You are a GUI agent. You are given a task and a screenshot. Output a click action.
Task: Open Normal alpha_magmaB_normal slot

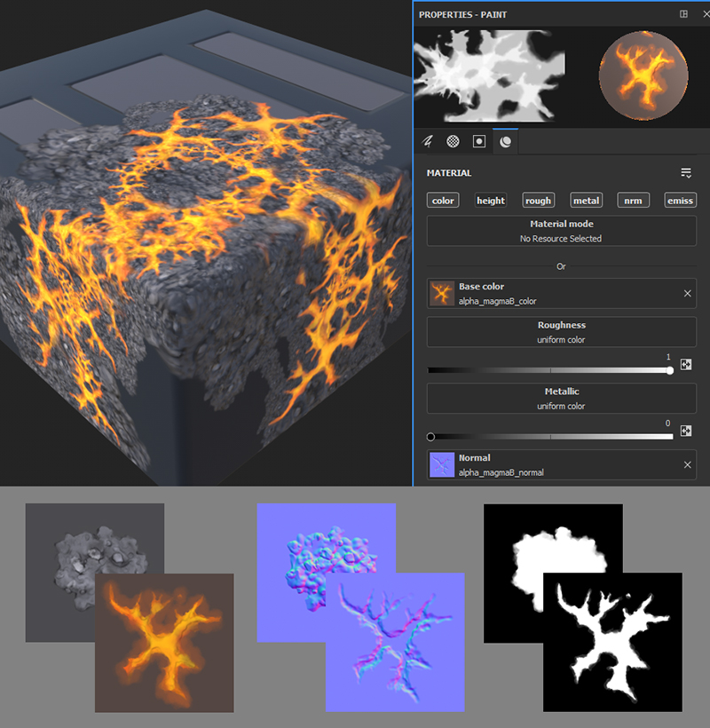(x=562, y=464)
